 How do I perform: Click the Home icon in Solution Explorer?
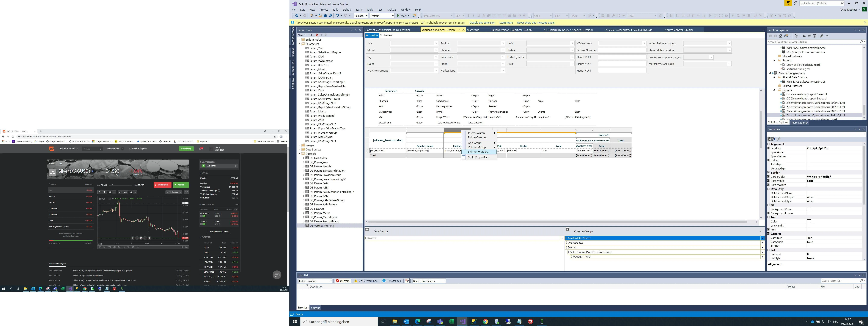780,36
